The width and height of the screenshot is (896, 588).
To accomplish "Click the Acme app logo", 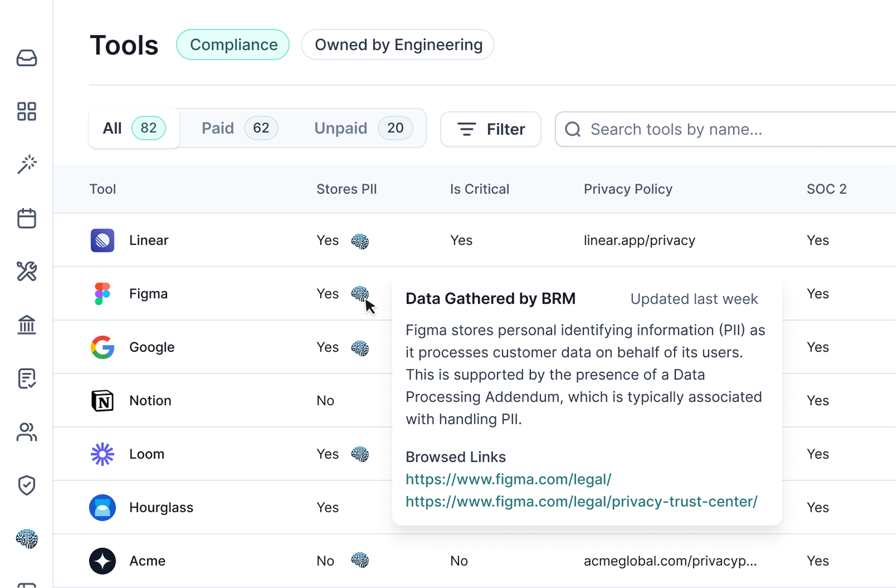I will (x=103, y=561).
